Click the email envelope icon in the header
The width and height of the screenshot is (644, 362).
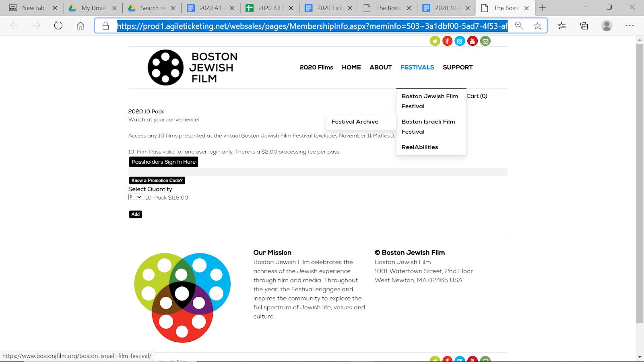[x=485, y=41]
